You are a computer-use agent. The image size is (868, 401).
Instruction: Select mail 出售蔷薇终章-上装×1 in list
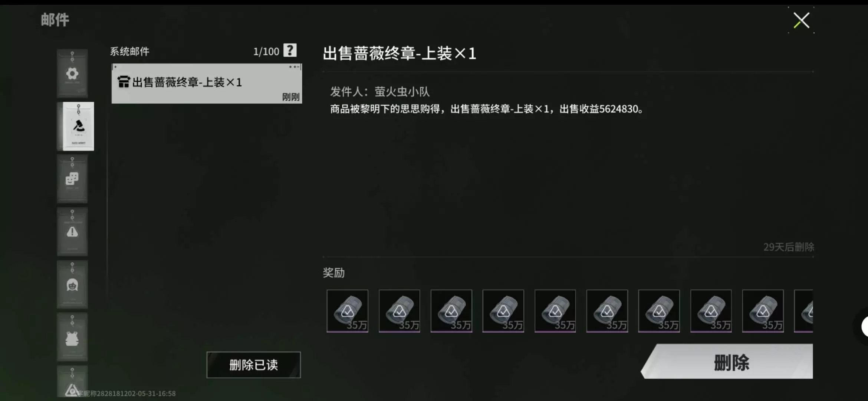click(207, 84)
